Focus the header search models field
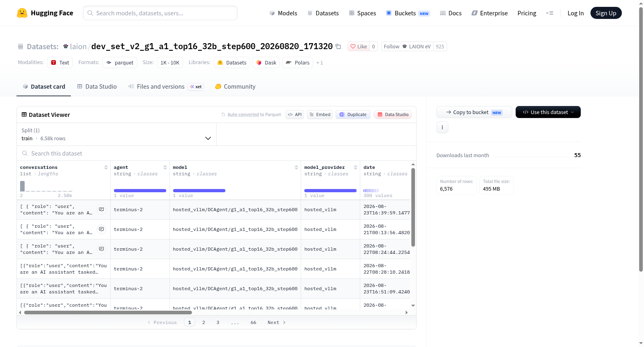 (x=160, y=13)
